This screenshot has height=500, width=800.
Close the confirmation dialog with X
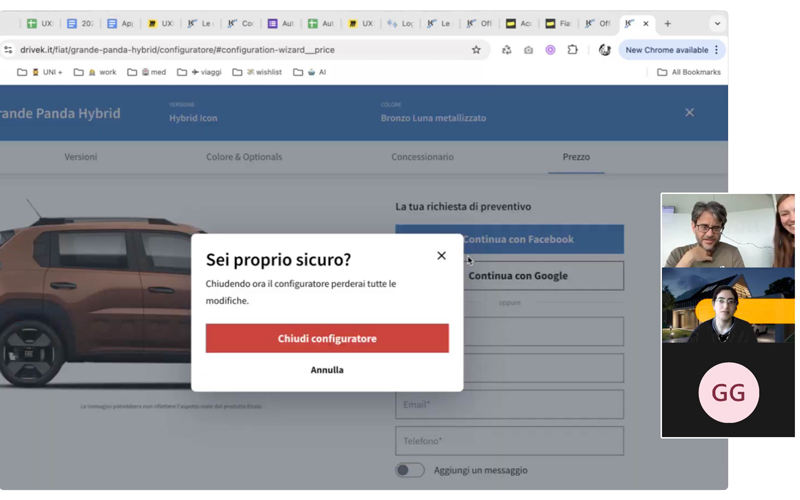tap(441, 256)
